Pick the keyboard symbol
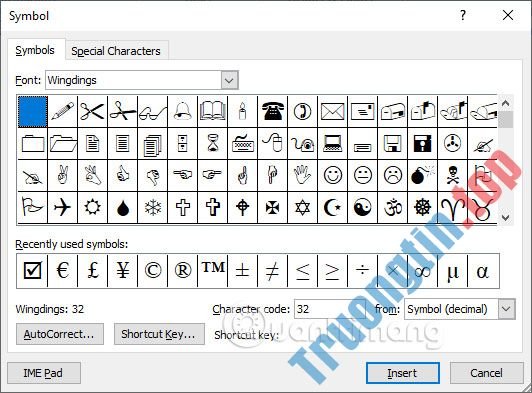This screenshot has width=532, height=393. point(242,144)
